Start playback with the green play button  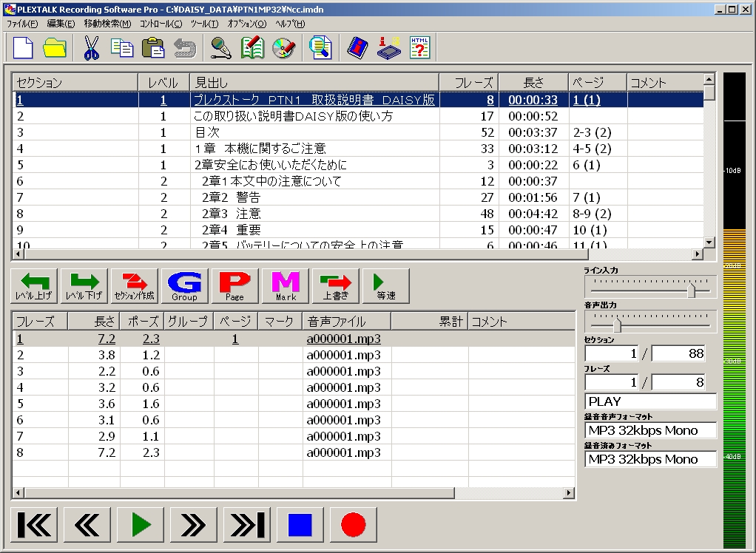pyautogui.click(x=141, y=525)
